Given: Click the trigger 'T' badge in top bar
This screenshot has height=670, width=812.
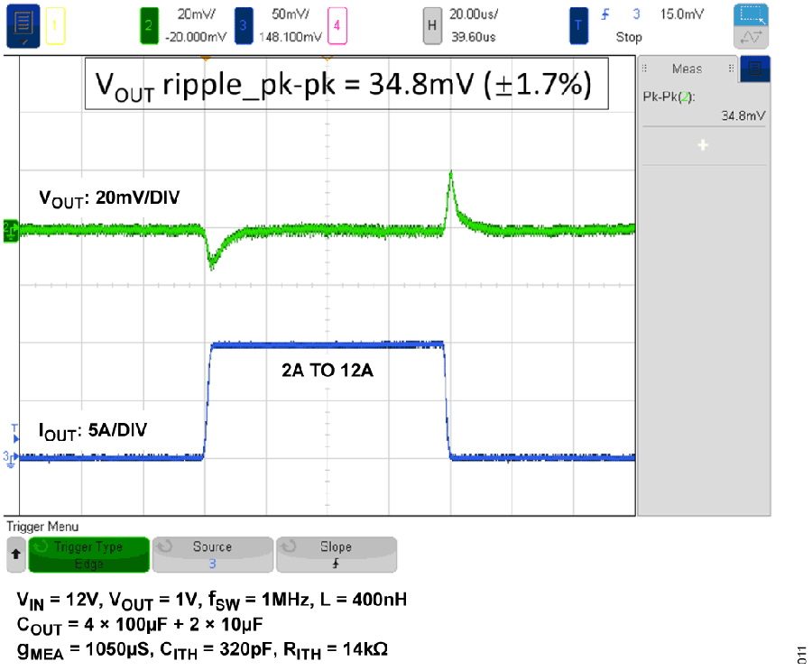Looking at the screenshot, I should [578, 26].
